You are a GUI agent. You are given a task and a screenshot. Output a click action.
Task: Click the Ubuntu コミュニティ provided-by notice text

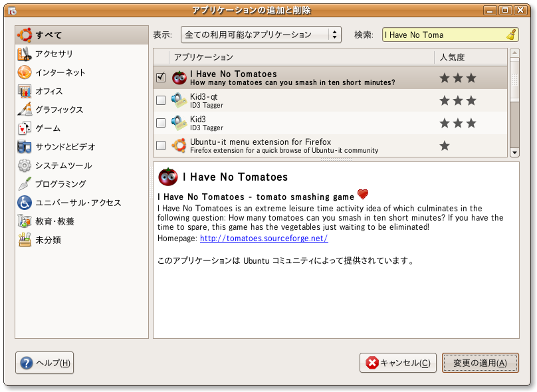pyautogui.click(x=286, y=260)
